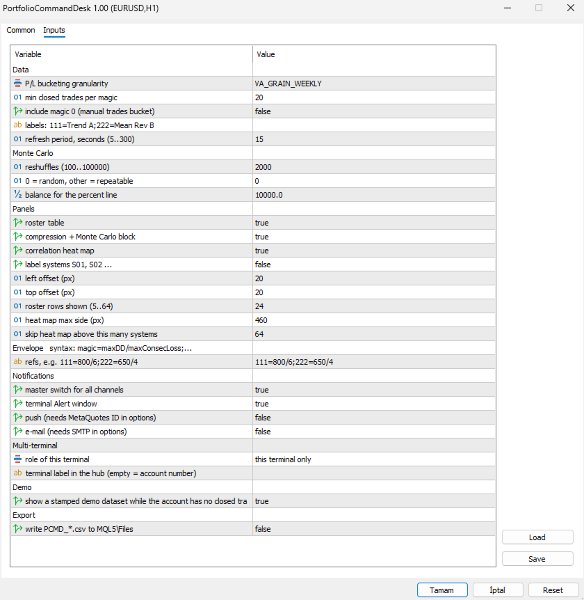Image resolution: width=584 pixels, height=600 pixels.
Task: Click the string 'ab' icon beside labels row
Action: pyautogui.click(x=18, y=125)
